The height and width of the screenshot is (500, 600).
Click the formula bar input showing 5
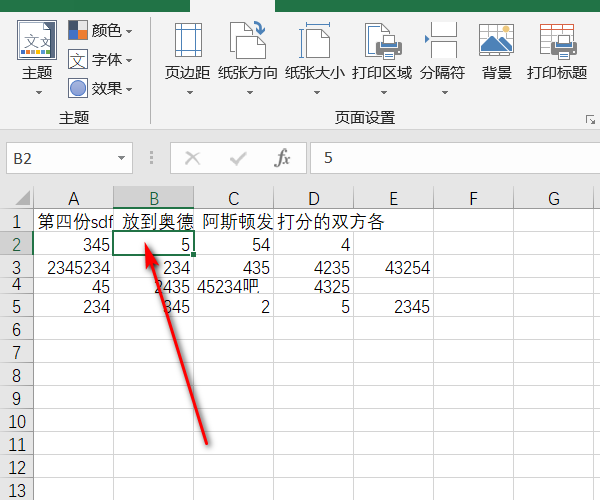455,158
